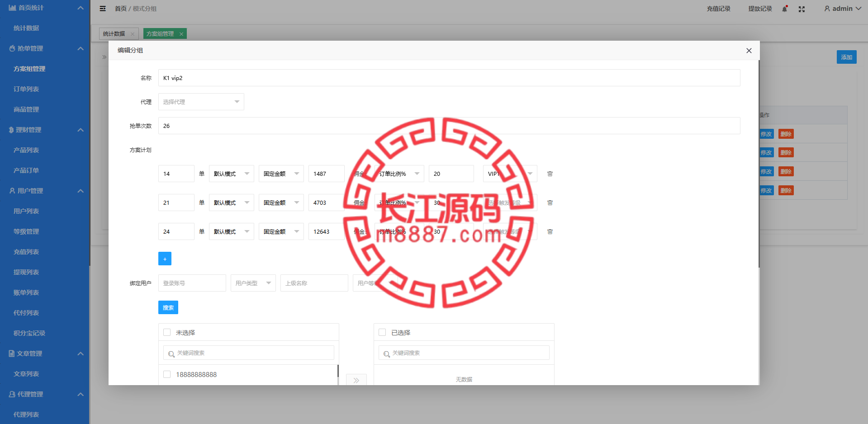
Task: Delete the plan row with 12643
Action: [x=550, y=231]
